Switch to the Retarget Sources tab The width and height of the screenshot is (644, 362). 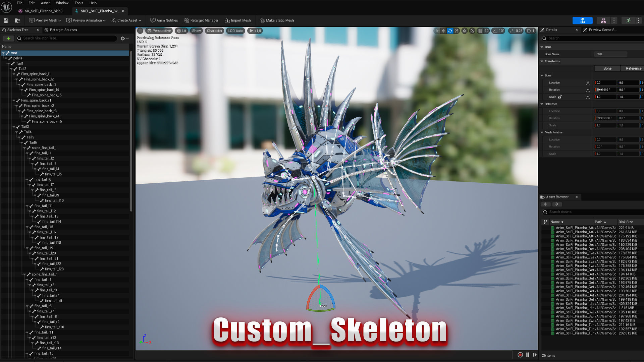pos(63,30)
